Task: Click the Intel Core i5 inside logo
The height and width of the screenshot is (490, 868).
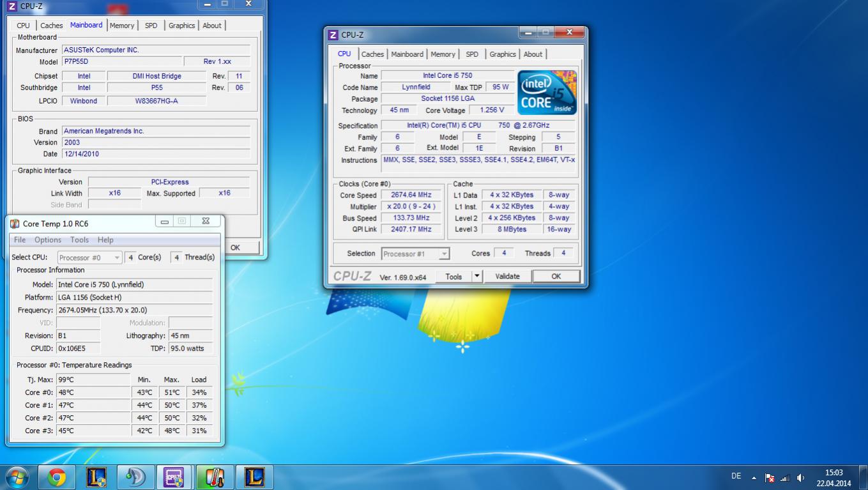Action: [x=547, y=93]
